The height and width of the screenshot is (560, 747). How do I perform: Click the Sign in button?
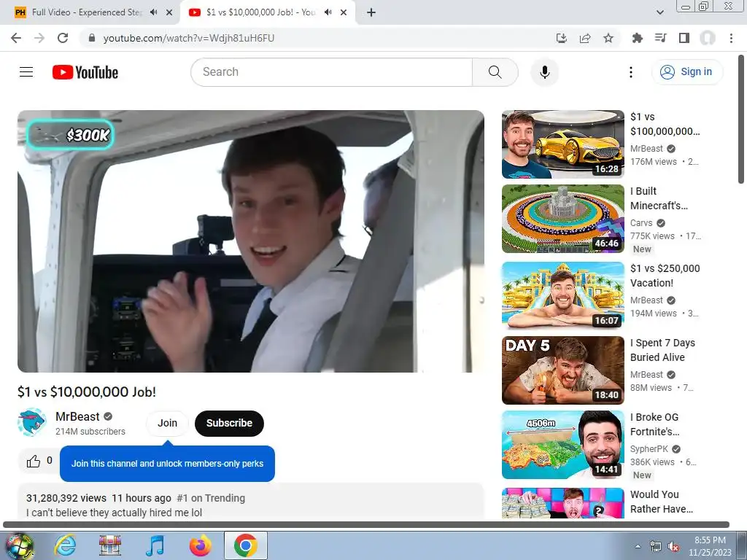click(687, 72)
